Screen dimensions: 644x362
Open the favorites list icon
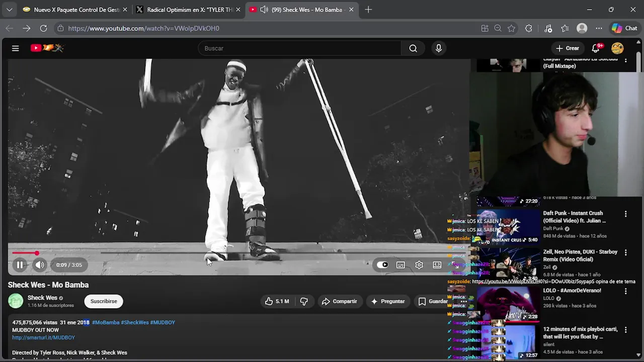pyautogui.click(x=565, y=28)
